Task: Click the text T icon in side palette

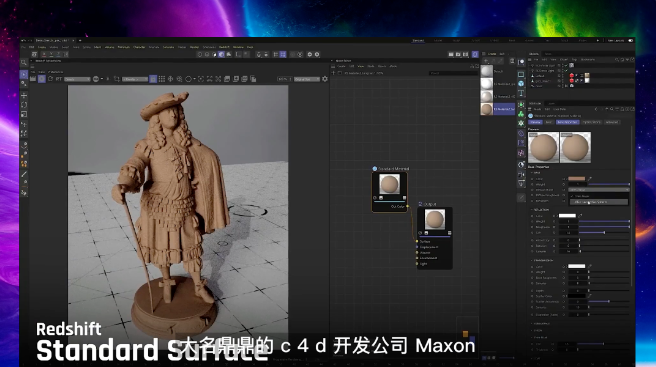Action: 521,93
